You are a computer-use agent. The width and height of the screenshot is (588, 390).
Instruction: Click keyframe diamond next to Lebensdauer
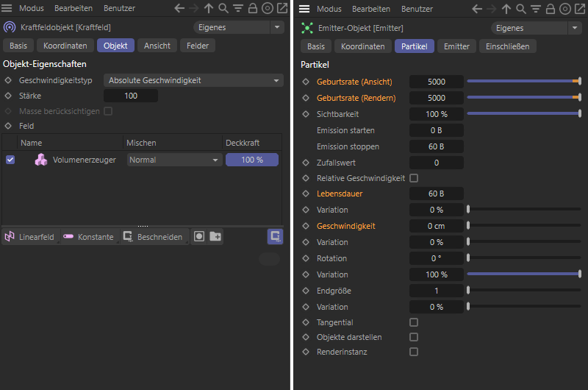click(306, 194)
